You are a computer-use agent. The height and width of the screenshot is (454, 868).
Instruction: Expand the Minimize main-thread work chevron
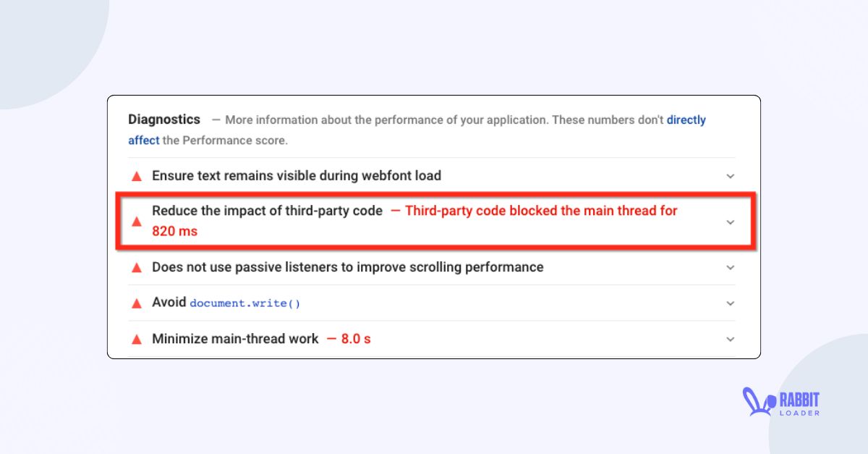[x=731, y=338]
